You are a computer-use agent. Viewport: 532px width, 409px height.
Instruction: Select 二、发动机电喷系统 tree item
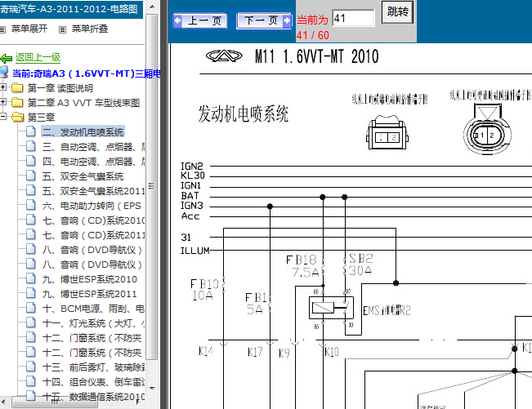[x=83, y=131]
